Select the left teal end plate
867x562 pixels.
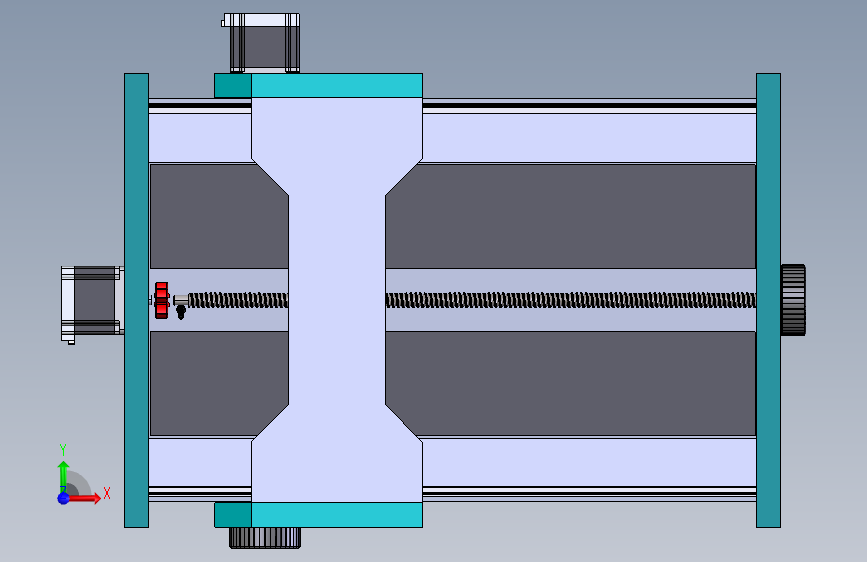pos(137,300)
